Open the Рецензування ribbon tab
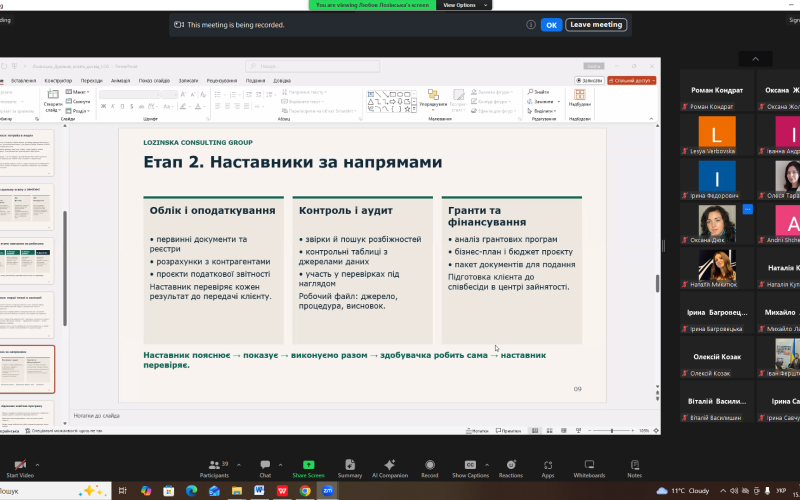This screenshot has width=800, height=500. coord(221,81)
